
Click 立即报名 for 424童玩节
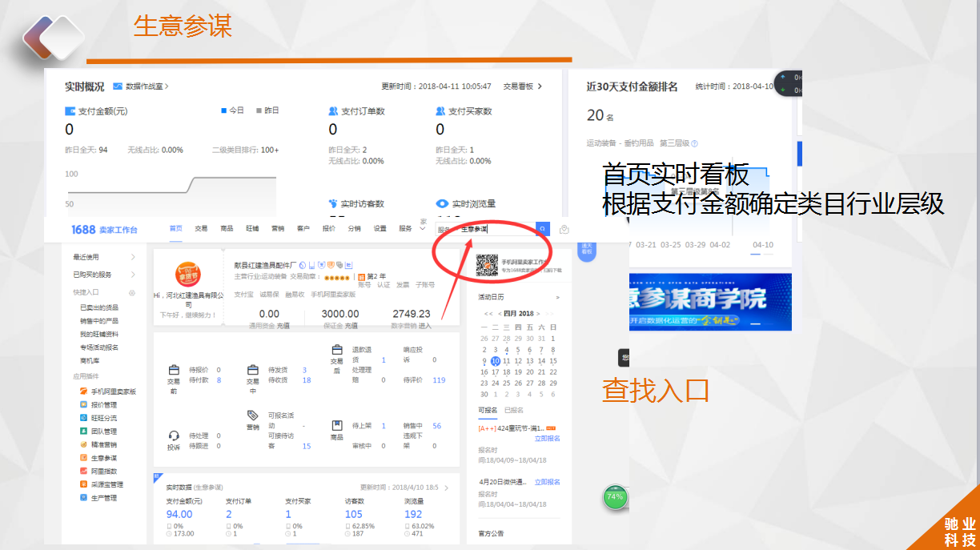pyautogui.click(x=547, y=439)
